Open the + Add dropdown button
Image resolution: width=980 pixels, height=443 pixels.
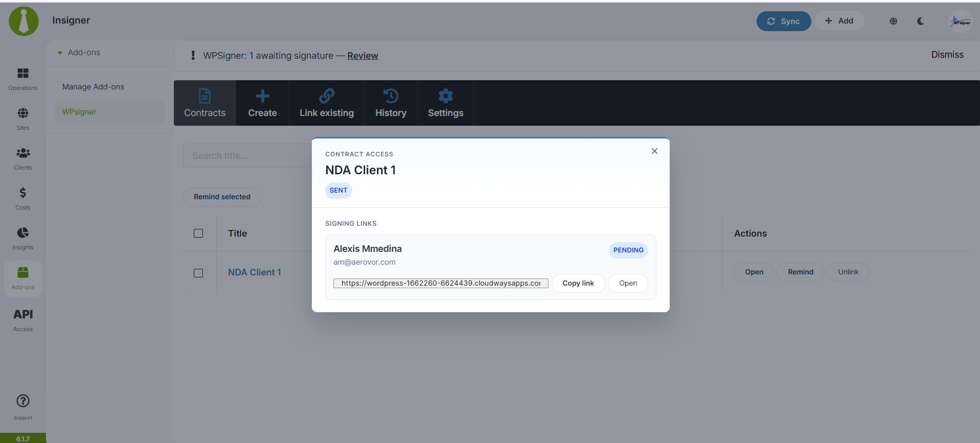(x=839, y=21)
